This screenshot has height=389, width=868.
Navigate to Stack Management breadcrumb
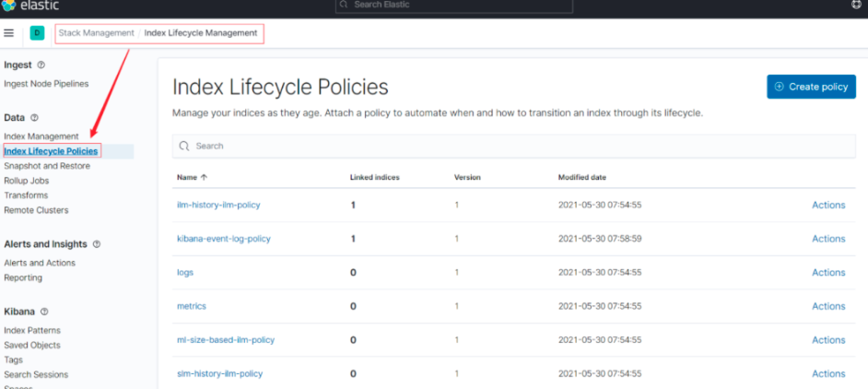click(x=96, y=33)
